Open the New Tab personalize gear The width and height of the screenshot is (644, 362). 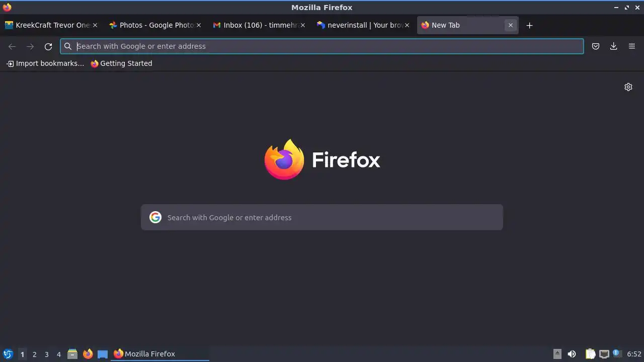coord(628,87)
